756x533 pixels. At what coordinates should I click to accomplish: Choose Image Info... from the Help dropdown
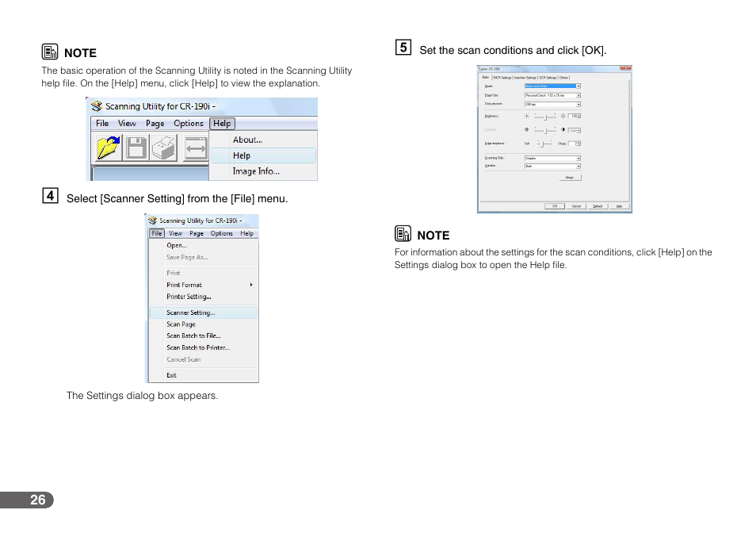[x=256, y=171]
